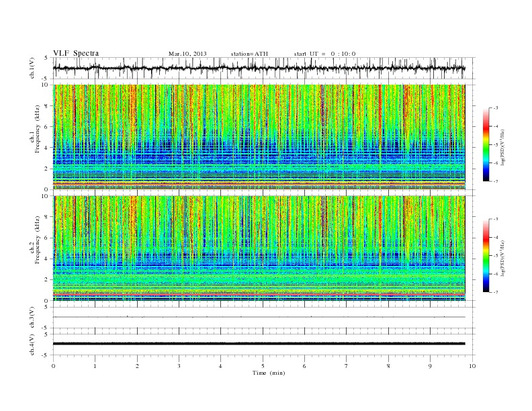
Task: Select the "ch.1 Frequency (kHz)" axis label
Action: (35, 129)
